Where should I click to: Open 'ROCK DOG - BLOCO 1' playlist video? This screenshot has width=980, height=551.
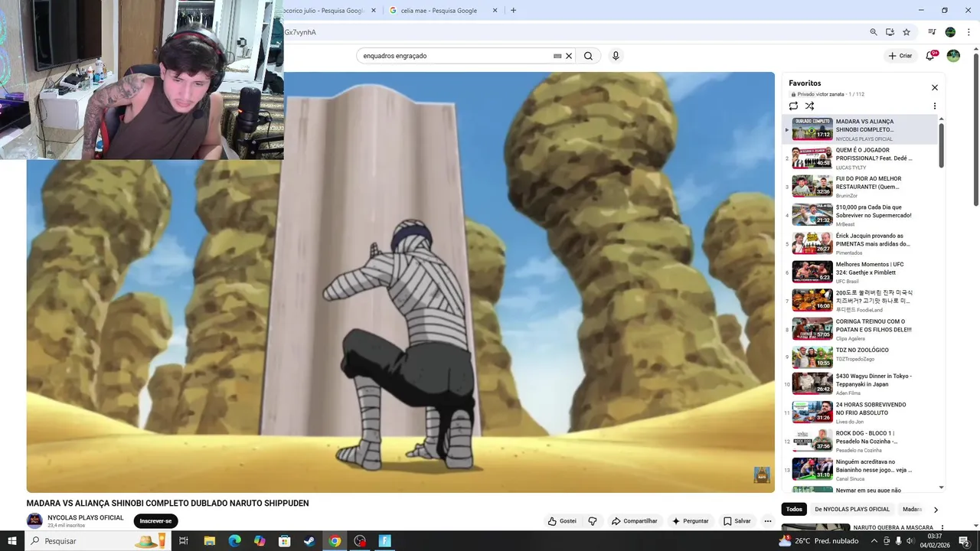pyautogui.click(x=860, y=441)
